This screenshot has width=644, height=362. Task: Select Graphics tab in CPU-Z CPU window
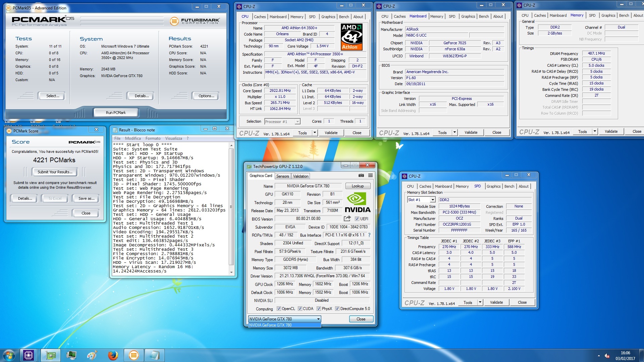tap(328, 17)
